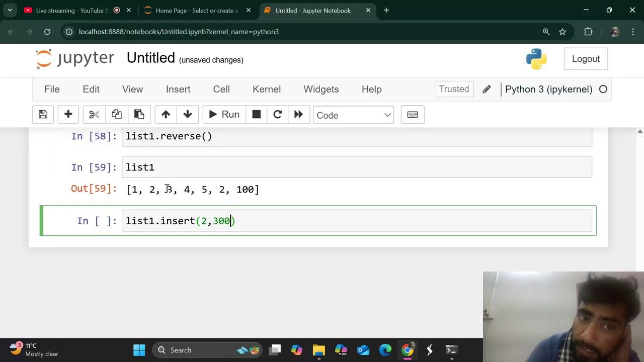
Task: Open the File menu
Action: 52,89
